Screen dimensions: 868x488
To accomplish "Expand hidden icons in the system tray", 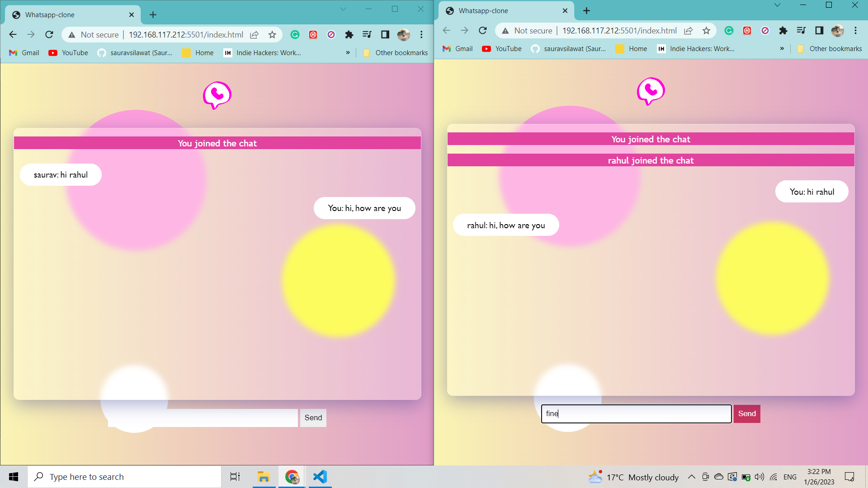I will [x=692, y=477].
